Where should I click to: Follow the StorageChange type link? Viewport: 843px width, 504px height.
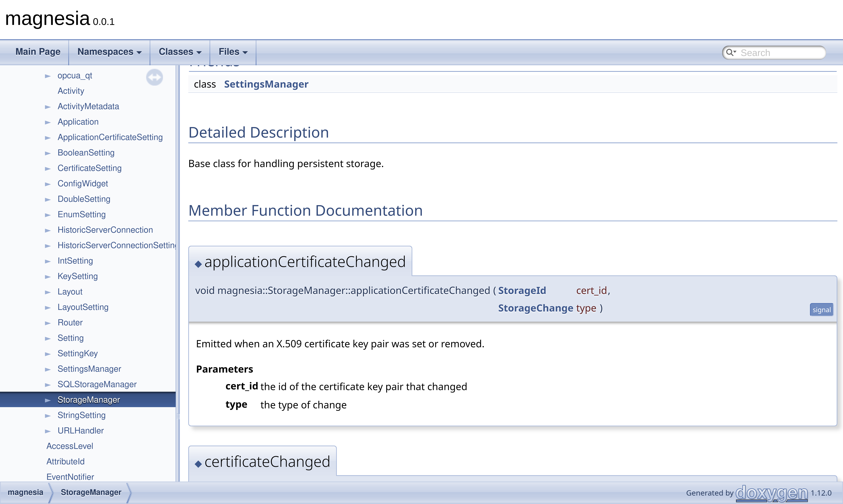[x=535, y=308]
